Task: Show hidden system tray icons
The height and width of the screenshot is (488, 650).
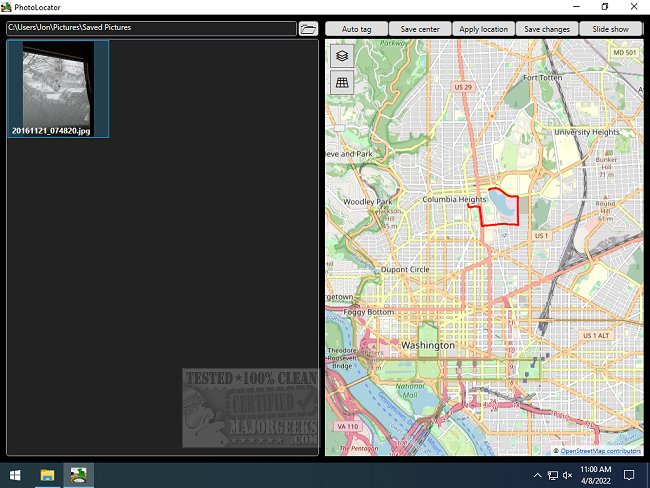Action: 537,475
